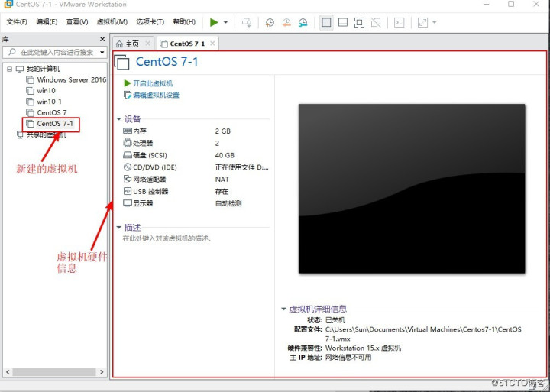Screen dimensions: 550x392
Task: Collapse the 我的计算机 tree node
Action: coord(9,69)
